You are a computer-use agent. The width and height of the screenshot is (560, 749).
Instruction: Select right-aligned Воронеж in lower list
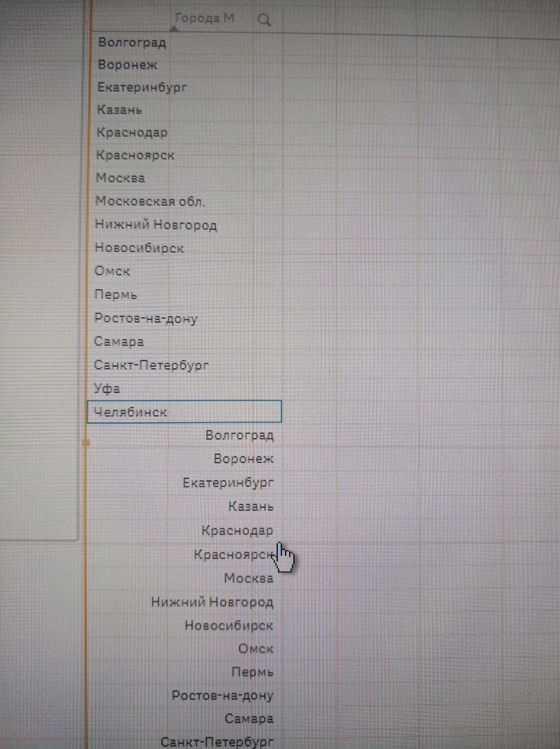point(243,459)
